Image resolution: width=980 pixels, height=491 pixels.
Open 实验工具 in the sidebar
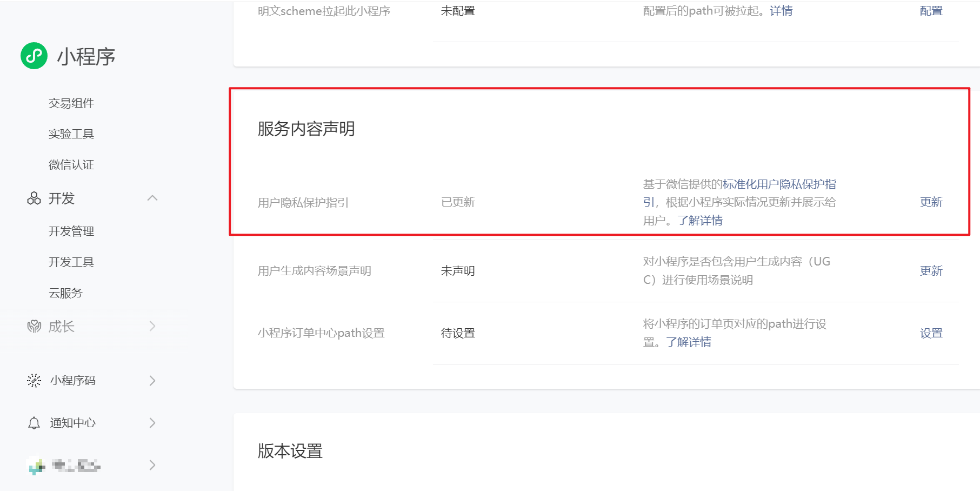[71, 134]
